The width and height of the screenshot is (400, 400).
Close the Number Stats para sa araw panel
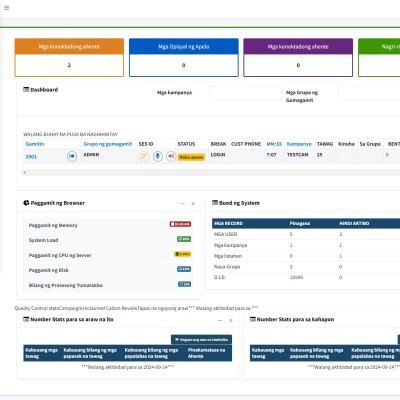(x=230, y=320)
